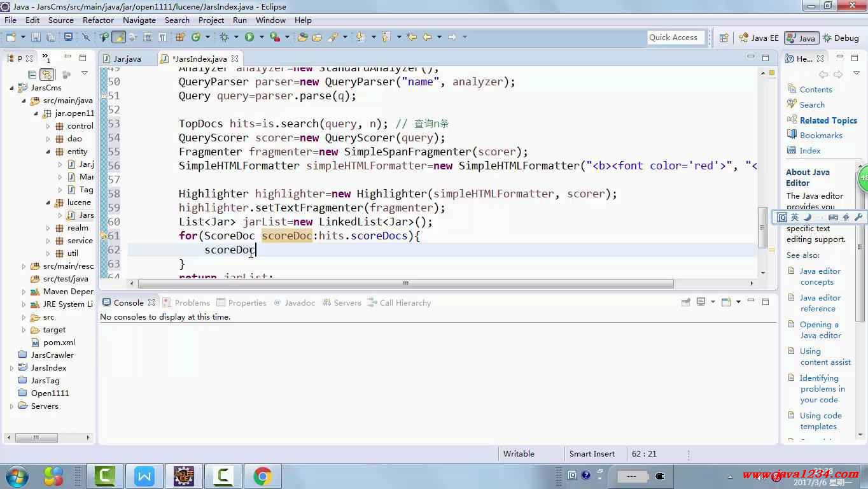Collapse the JarsCms project node
This screenshot has width=868, height=489.
point(11,88)
